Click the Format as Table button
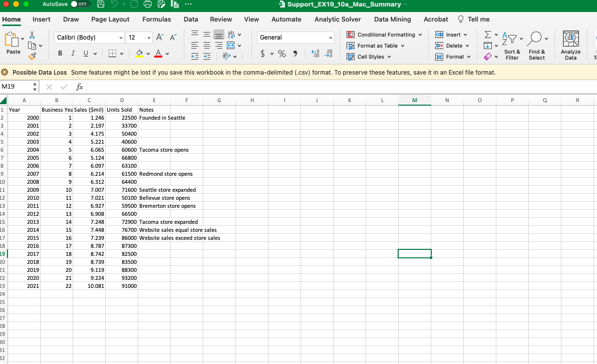The width and height of the screenshot is (597, 364). click(376, 46)
